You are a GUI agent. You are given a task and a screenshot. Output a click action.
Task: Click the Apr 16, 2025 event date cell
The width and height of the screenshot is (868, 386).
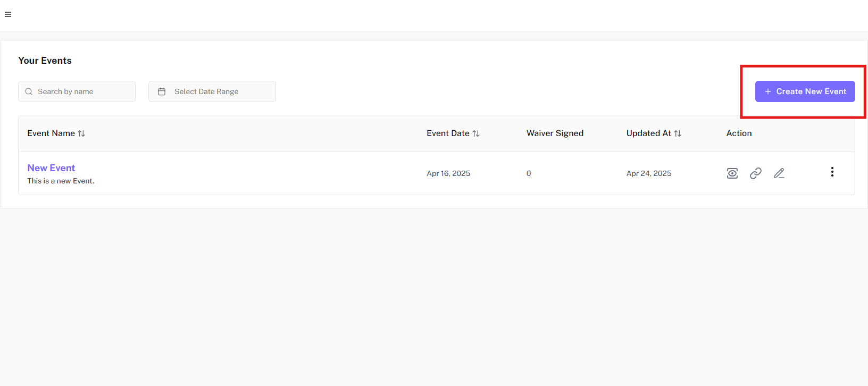coord(448,173)
